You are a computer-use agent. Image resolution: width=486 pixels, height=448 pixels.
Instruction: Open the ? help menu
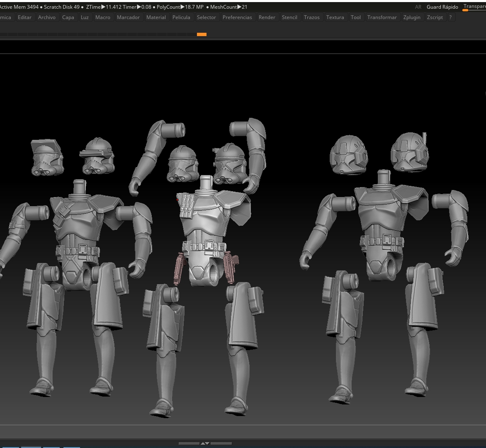(450, 17)
